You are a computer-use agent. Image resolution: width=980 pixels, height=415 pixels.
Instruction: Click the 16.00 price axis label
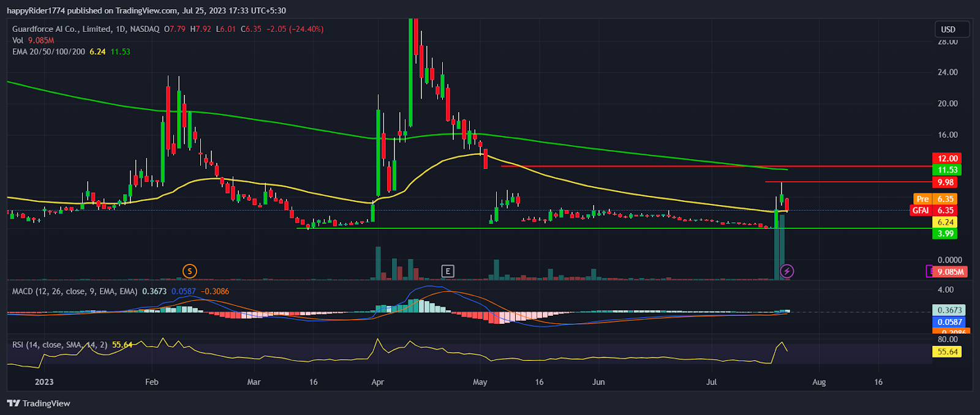(x=948, y=135)
